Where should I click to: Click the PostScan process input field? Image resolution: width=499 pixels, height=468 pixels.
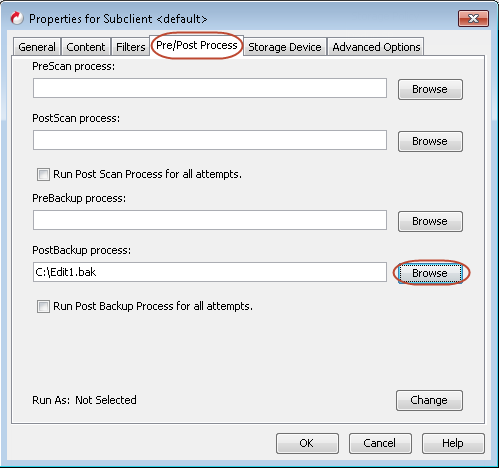click(x=210, y=140)
